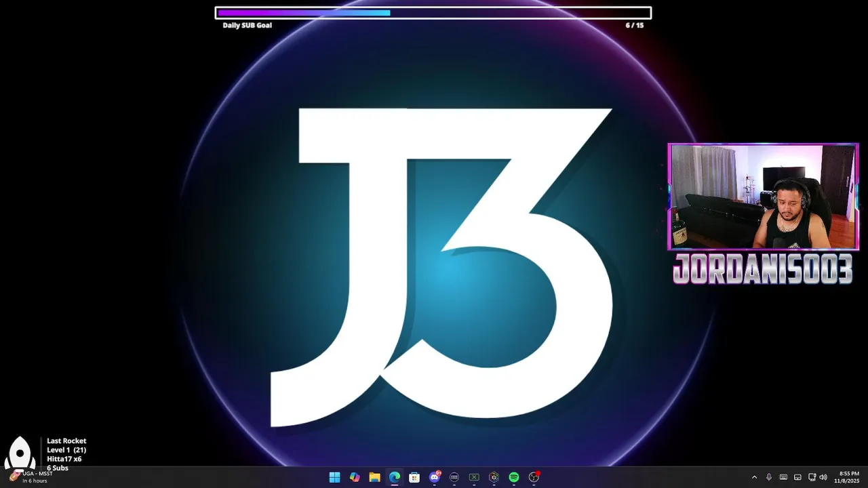
Task: Open the volume control in tray
Action: (x=823, y=477)
